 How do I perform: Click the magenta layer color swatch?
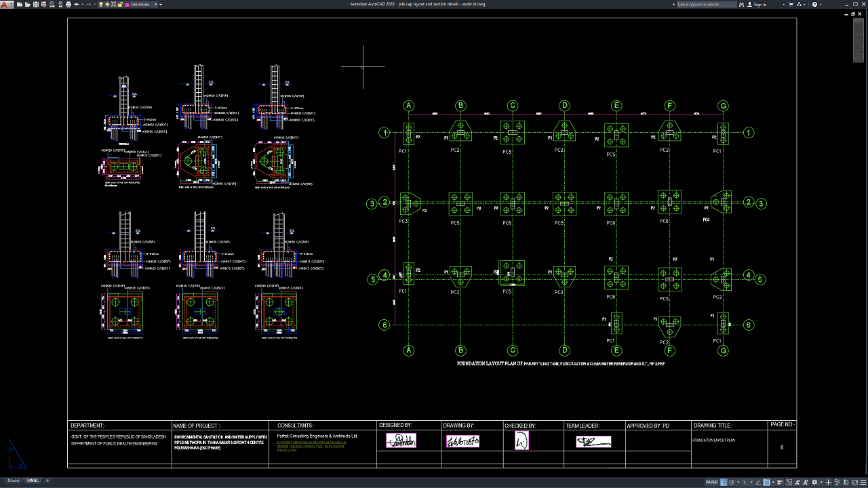coord(127,5)
